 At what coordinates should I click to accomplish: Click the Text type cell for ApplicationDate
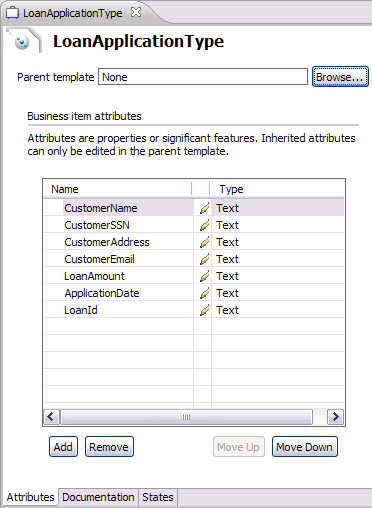click(277, 293)
